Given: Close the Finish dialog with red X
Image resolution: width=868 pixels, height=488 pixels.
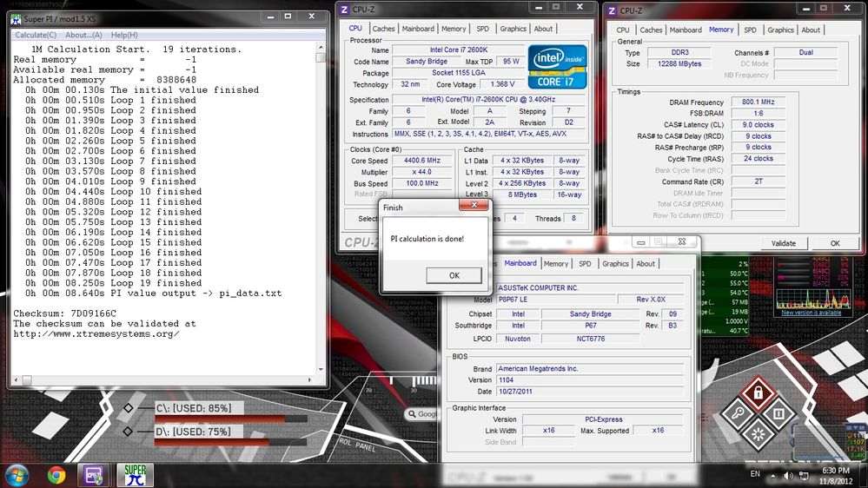Looking at the screenshot, I should [x=474, y=205].
